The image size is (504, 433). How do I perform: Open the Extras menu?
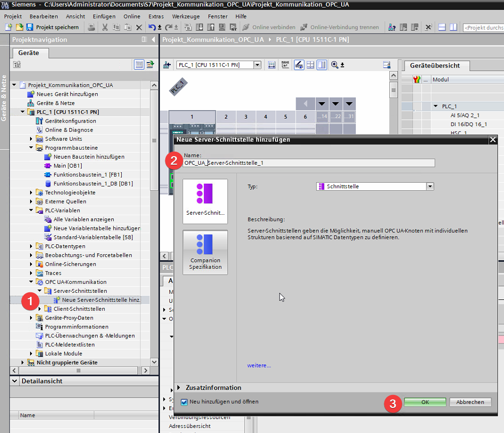tap(156, 17)
